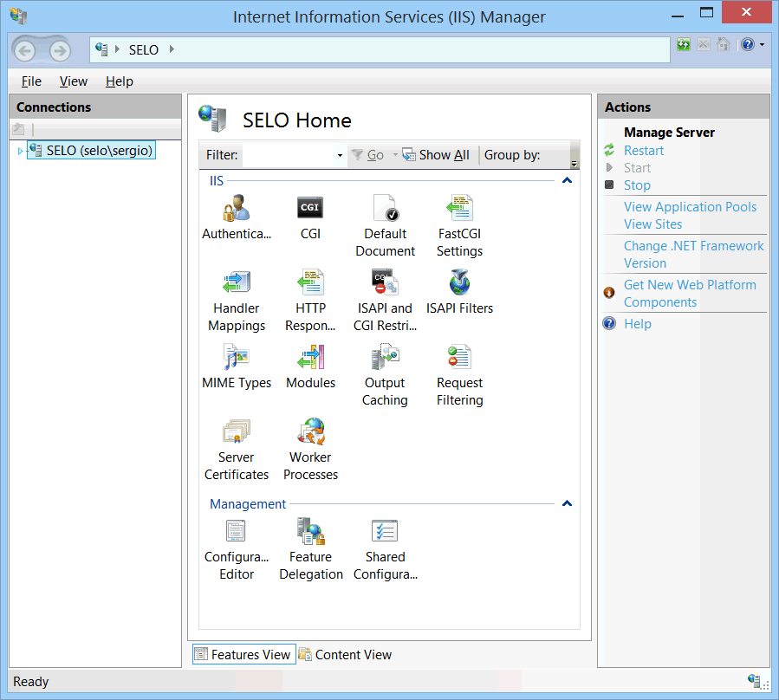Open ISAPI Filters
This screenshot has width=779, height=700.
tap(459, 292)
